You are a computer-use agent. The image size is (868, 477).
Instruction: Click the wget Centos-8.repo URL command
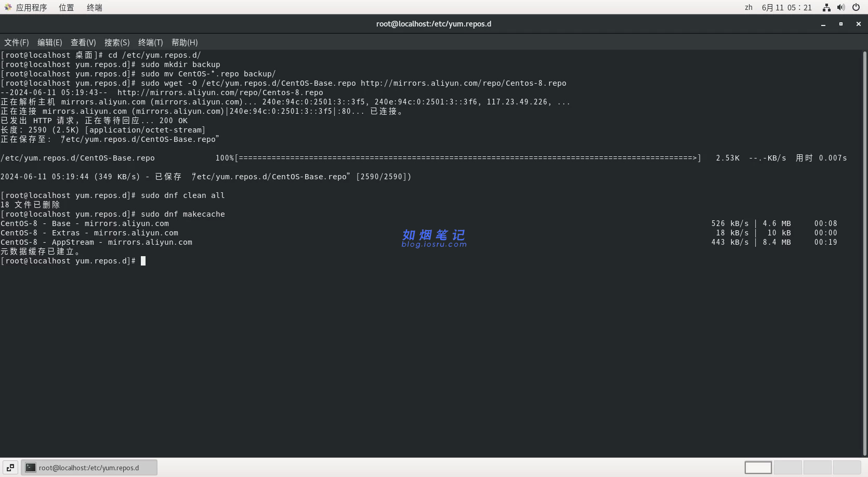pyautogui.click(x=353, y=83)
